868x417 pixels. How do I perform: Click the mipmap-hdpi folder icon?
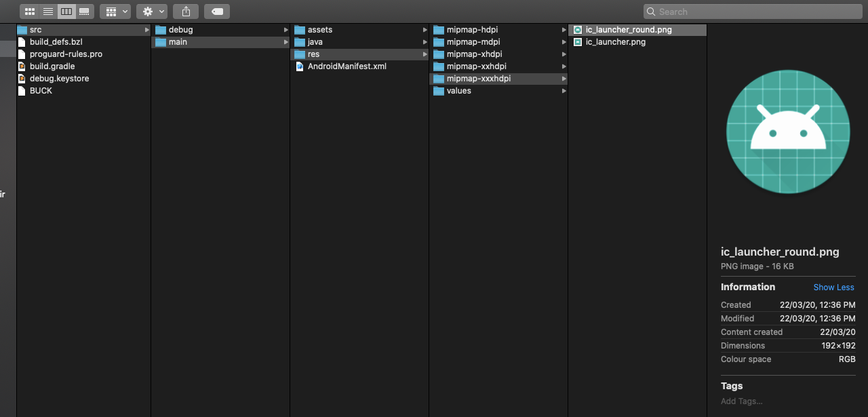coord(439,30)
